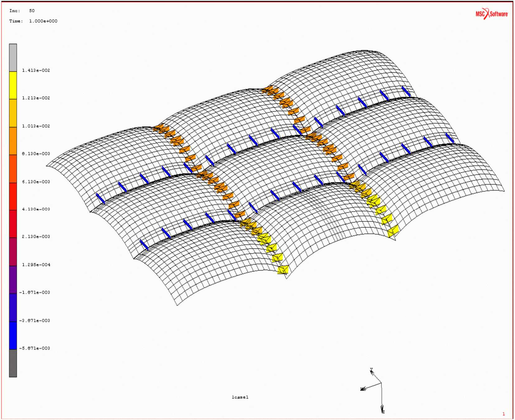The width and height of the screenshot is (515, 420).
Task: Click legend value 8.130e-003
Action: (x=36, y=154)
